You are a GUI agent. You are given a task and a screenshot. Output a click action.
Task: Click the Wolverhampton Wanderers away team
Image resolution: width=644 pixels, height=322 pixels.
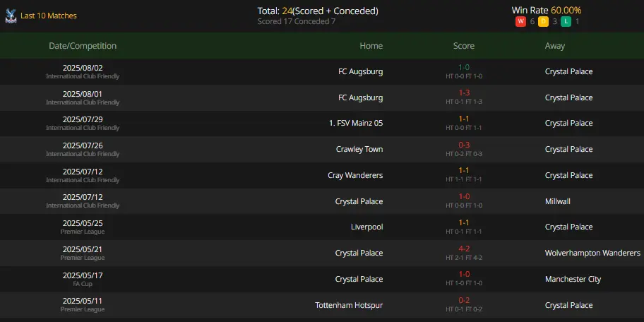pyautogui.click(x=592, y=253)
